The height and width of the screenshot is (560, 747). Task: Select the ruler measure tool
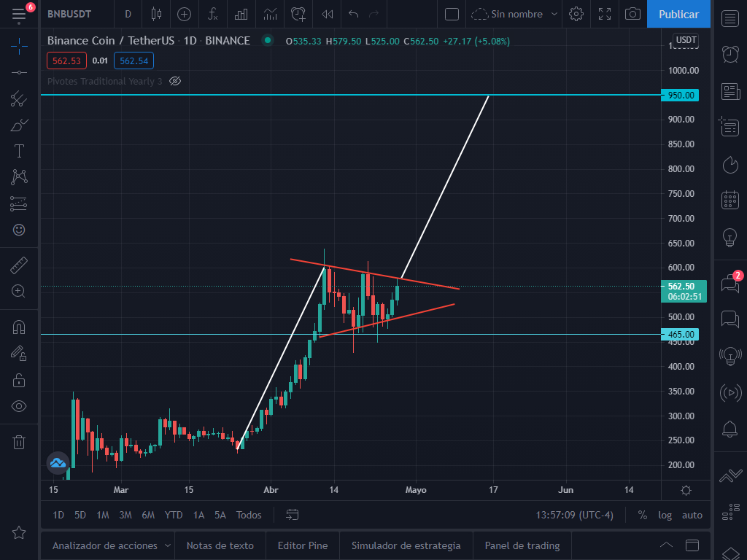tap(19, 265)
